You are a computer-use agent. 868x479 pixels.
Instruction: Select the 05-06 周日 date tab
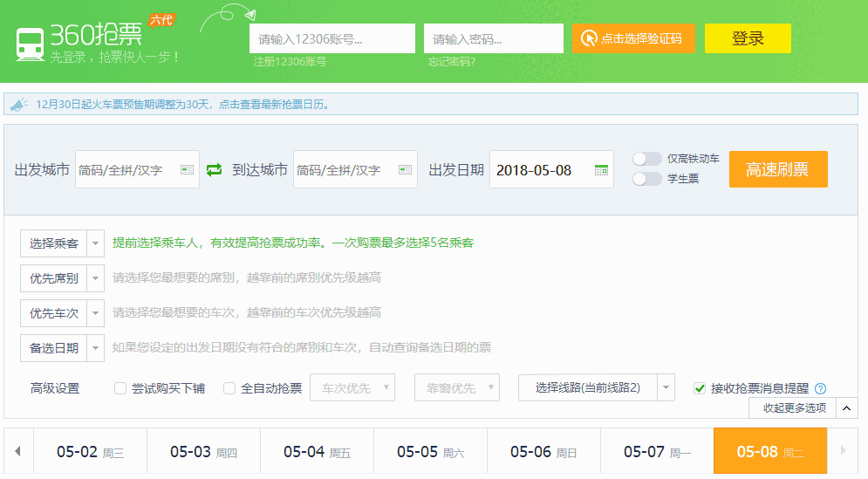[x=543, y=451]
